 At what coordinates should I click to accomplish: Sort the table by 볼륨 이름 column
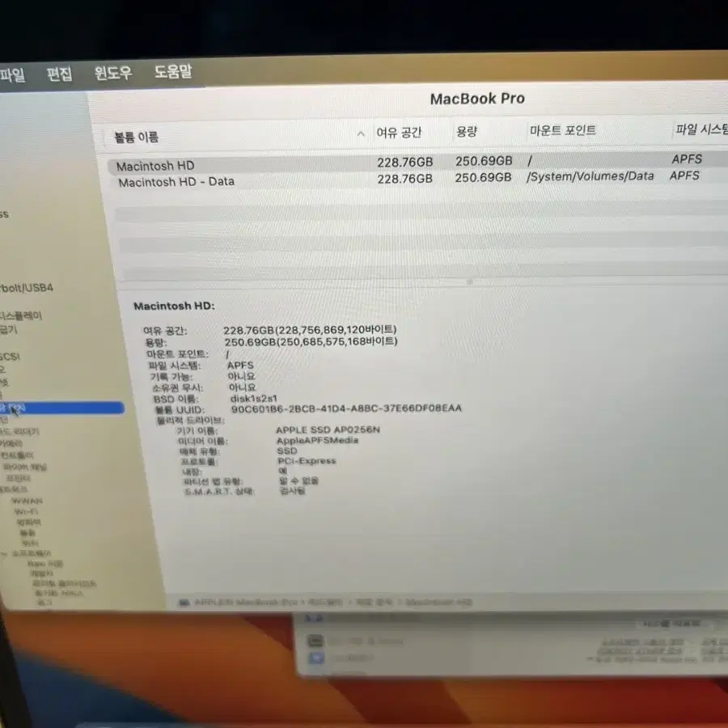coord(137,137)
